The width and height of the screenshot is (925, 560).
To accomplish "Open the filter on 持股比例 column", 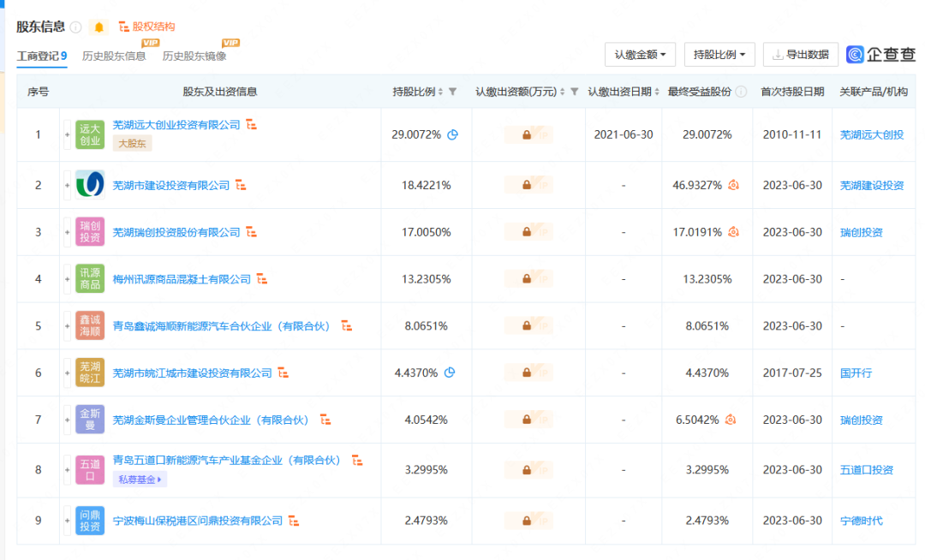I will click(x=452, y=92).
